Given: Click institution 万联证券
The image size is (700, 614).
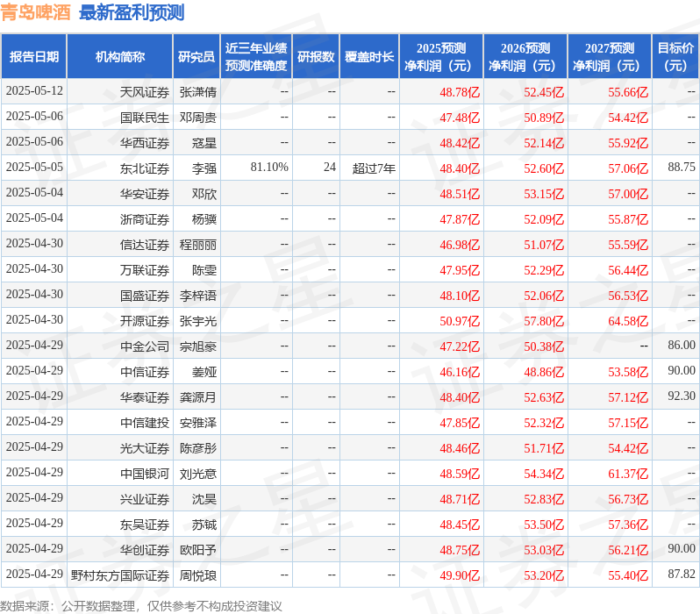Looking at the screenshot, I should click(x=144, y=271).
